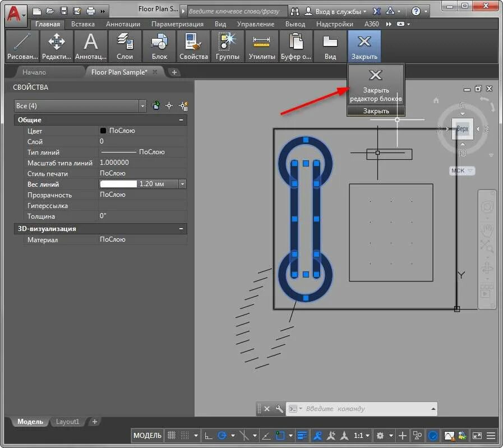The width and height of the screenshot is (503, 448).
Task: Toggle lineweight display in status bar
Action: pos(302,435)
